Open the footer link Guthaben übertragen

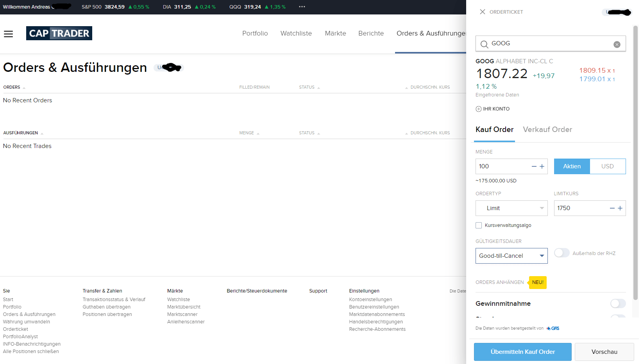click(107, 307)
